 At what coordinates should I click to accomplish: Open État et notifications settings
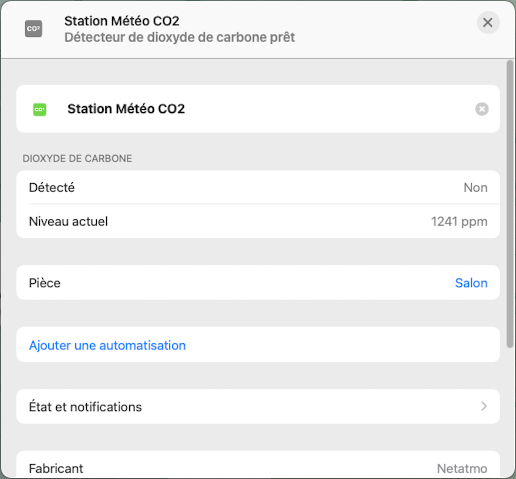[258, 407]
